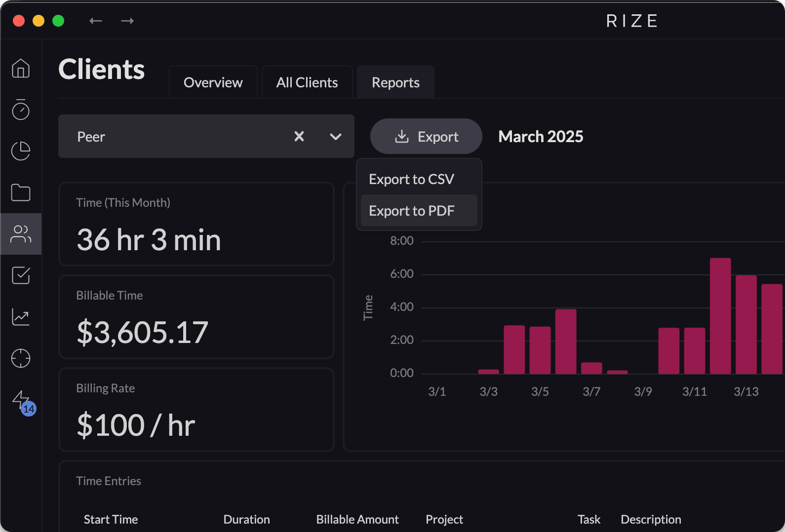
Task: Open the trend chart sidebar icon
Action: click(x=21, y=317)
